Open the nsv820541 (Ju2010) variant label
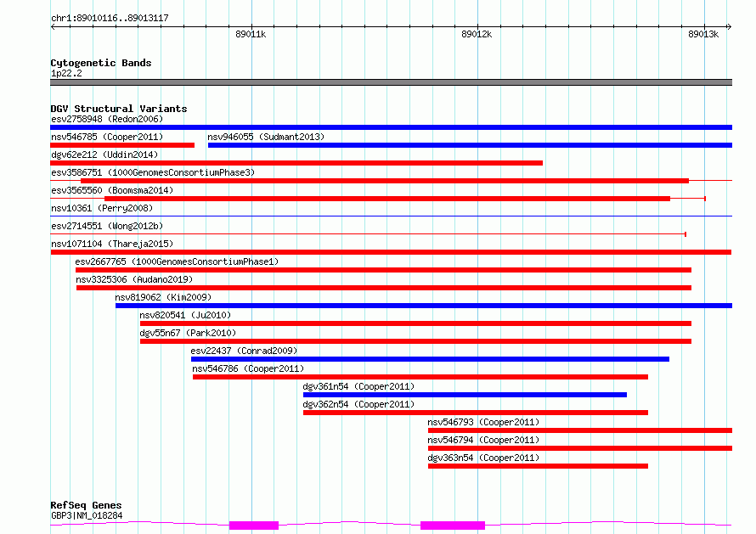The width and height of the screenshot is (756, 534). pyautogui.click(x=185, y=315)
